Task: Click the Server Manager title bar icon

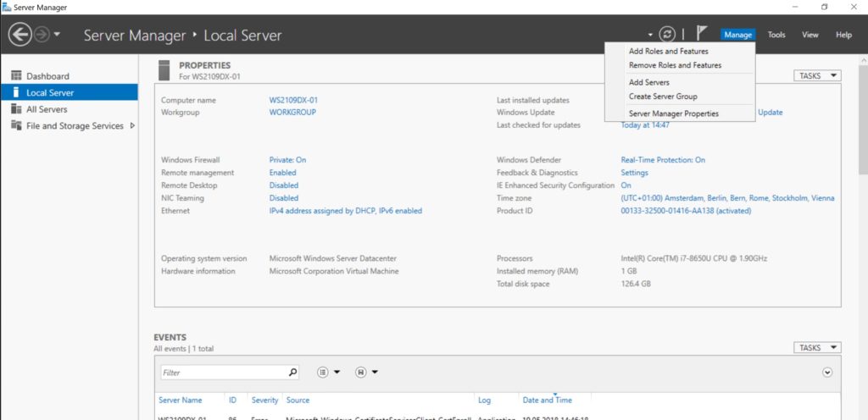Action: click(7, 7)
